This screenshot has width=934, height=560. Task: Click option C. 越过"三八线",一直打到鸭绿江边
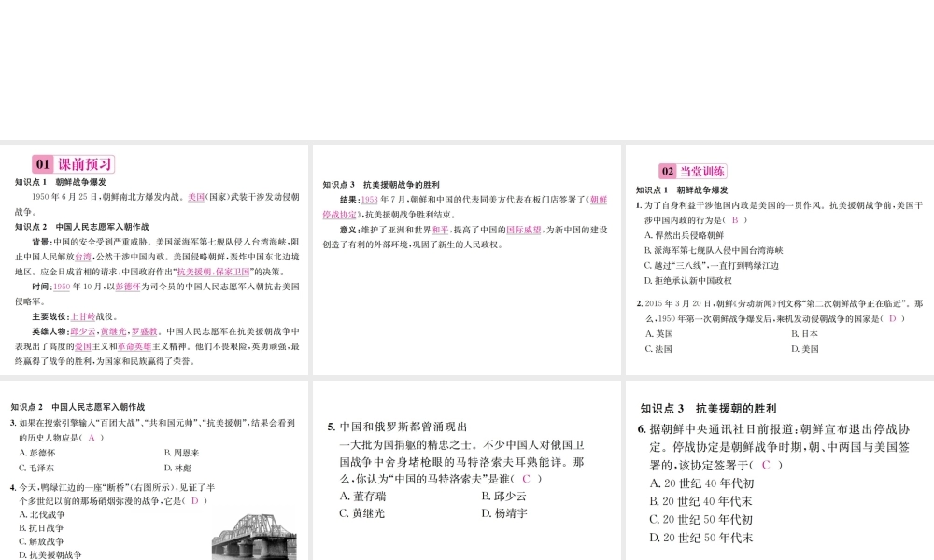tap(711, 266)
